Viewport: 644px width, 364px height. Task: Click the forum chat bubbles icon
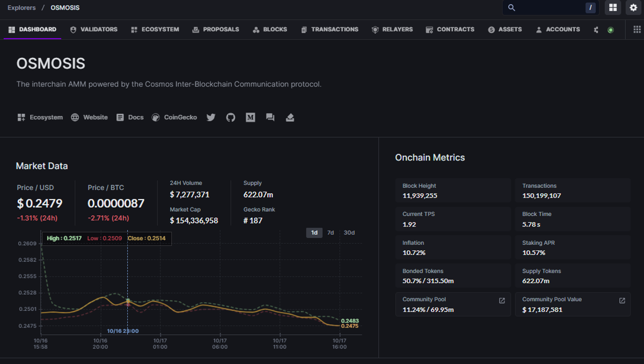(x=270, y=117)
